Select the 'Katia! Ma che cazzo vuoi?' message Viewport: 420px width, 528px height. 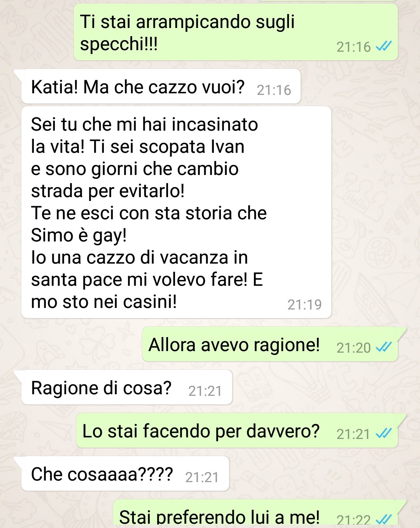(161, 87)
